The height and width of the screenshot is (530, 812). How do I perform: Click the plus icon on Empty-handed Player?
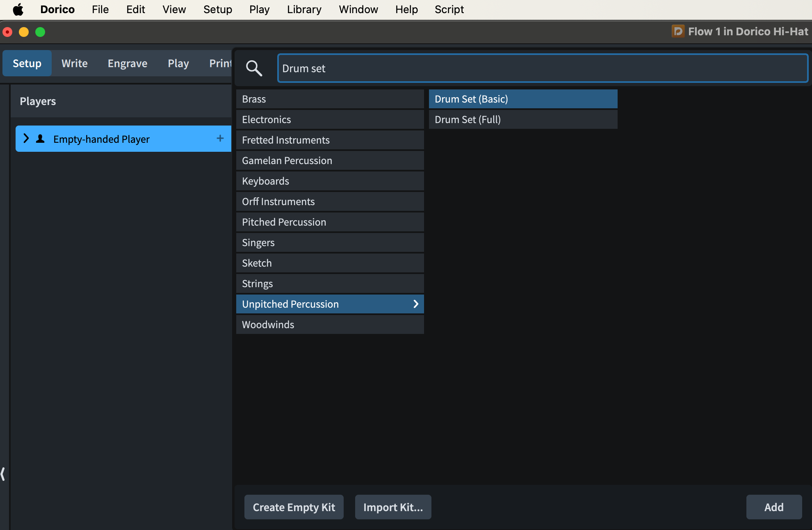tap(220, 139)
